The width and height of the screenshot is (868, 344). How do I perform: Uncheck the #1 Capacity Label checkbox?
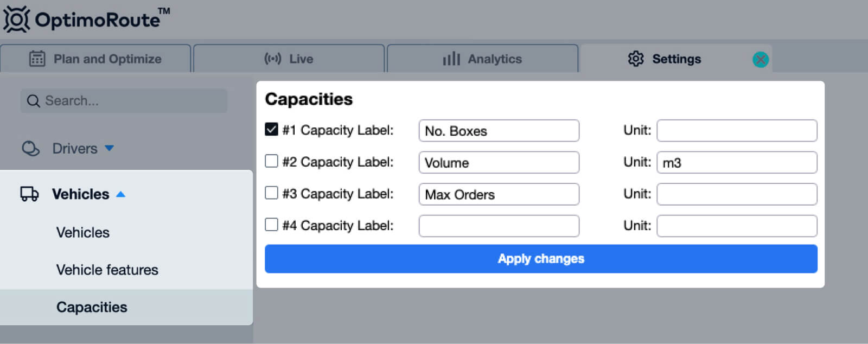pyautogui.click(x=271, y=129)
